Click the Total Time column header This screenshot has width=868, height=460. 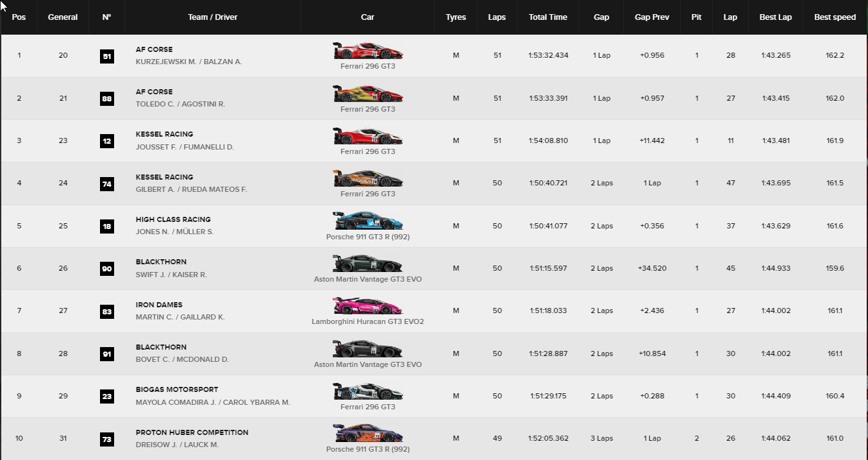pos(548,17)
